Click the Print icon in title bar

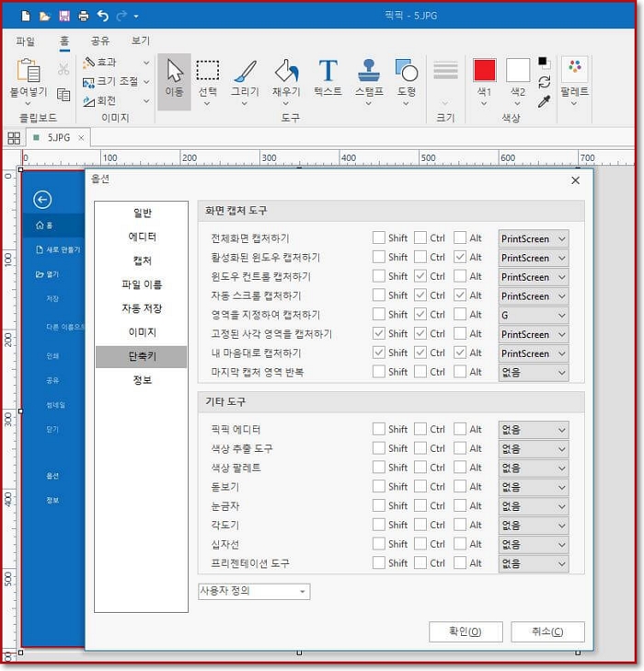coord(84,17)
